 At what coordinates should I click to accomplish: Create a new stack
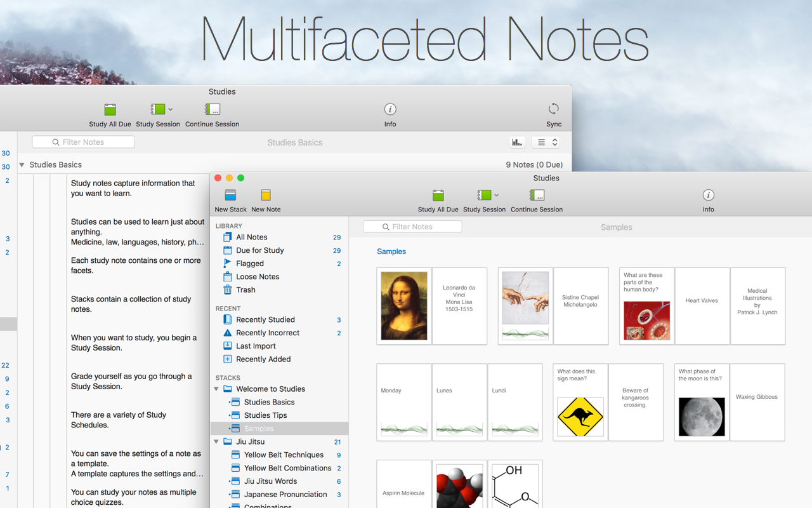coord(230,201)
